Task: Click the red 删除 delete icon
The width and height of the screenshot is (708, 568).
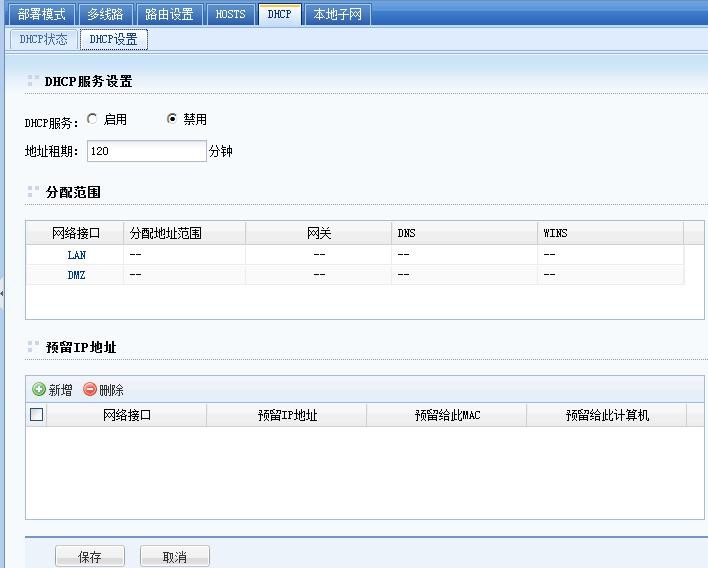Action: 90,390
